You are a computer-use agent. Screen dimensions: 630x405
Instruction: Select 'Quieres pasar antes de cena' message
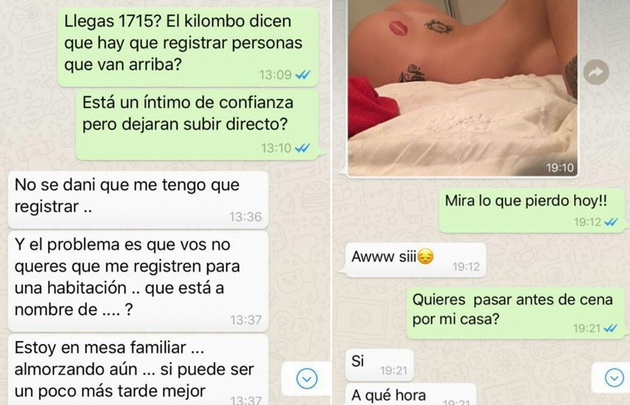tap(516, 313)
